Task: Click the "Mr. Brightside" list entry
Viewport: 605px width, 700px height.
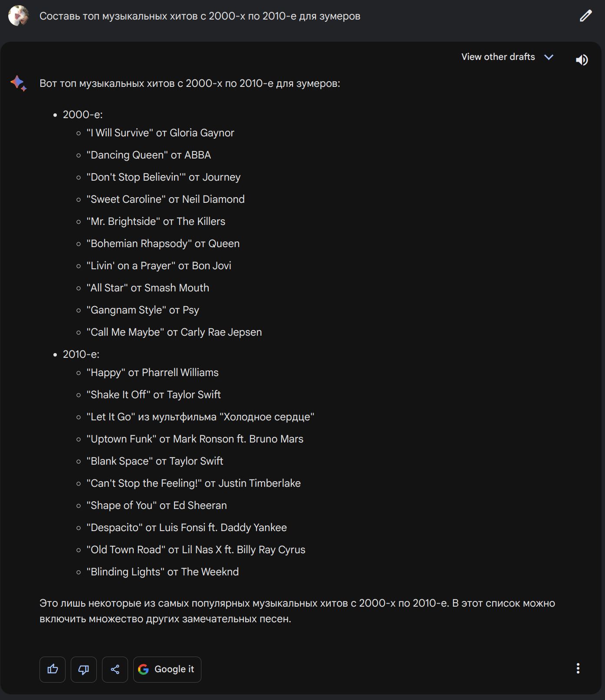Action: (x=156, y=221)
